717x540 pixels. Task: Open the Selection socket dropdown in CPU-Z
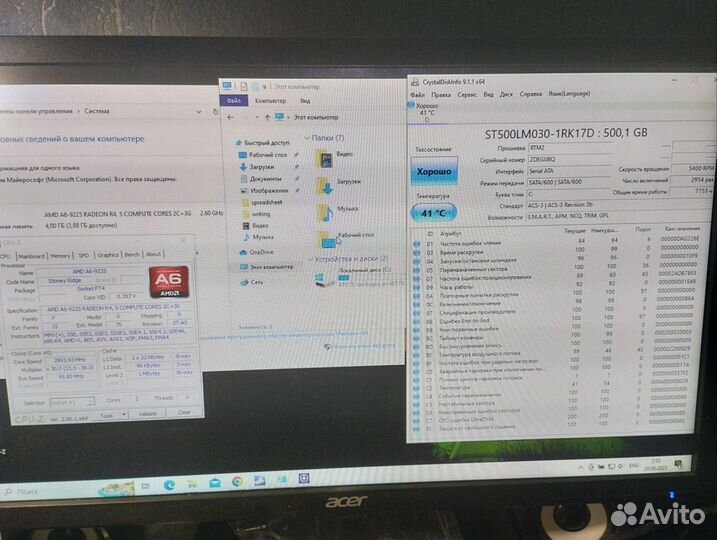[71, 402]
